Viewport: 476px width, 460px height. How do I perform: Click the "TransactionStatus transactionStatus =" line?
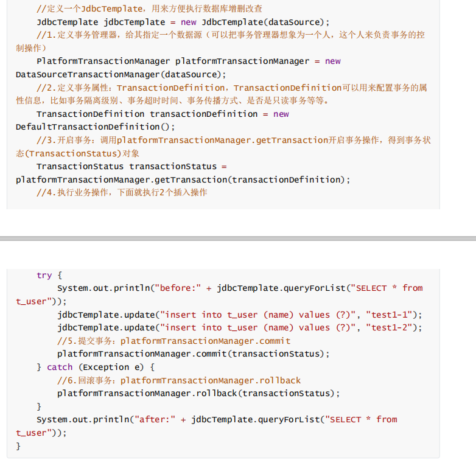coord(131,166)
